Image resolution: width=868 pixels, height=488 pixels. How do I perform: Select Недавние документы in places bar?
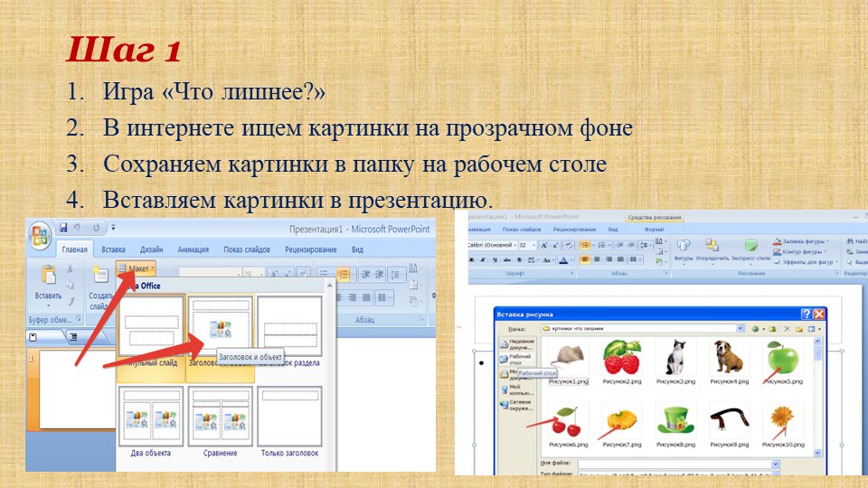click(516, 344)
